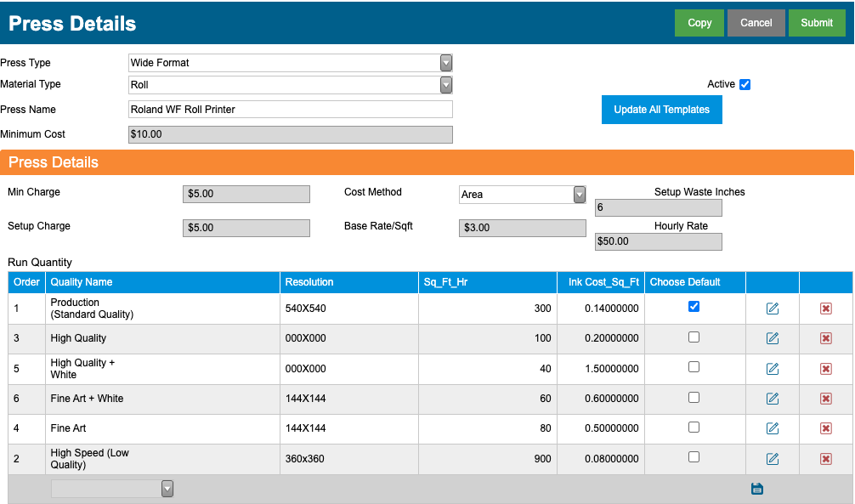Check the Fine Art default checkbox
Image resolution: width=855 pixels, height=504 pixels.
[694, 428]
